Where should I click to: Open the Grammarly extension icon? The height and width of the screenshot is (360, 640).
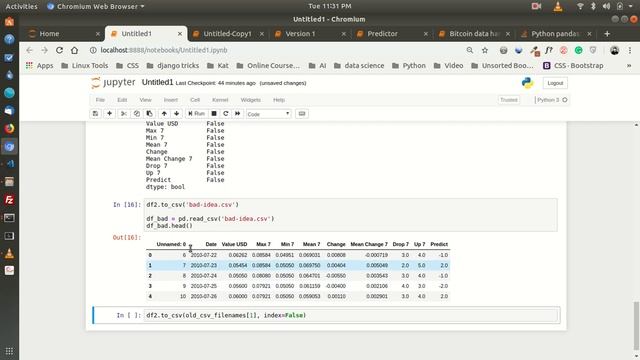pos(578,50)
